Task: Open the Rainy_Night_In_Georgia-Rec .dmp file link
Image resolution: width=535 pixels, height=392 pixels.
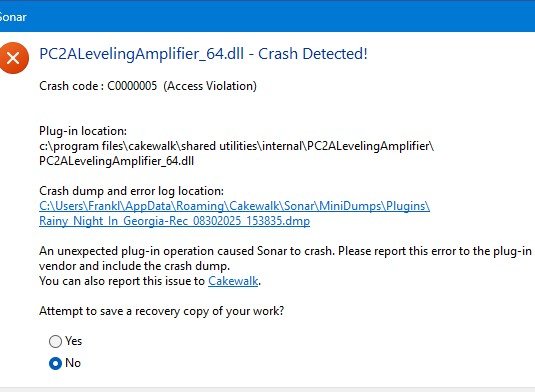Action: point(174,221)
